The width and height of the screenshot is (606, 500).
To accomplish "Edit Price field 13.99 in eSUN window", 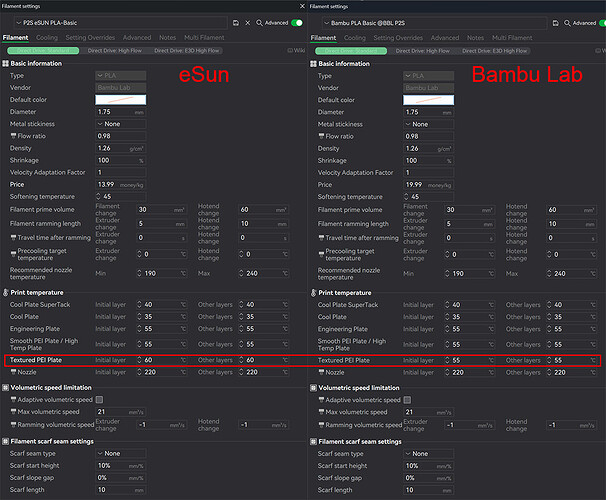I will [121, 184].
